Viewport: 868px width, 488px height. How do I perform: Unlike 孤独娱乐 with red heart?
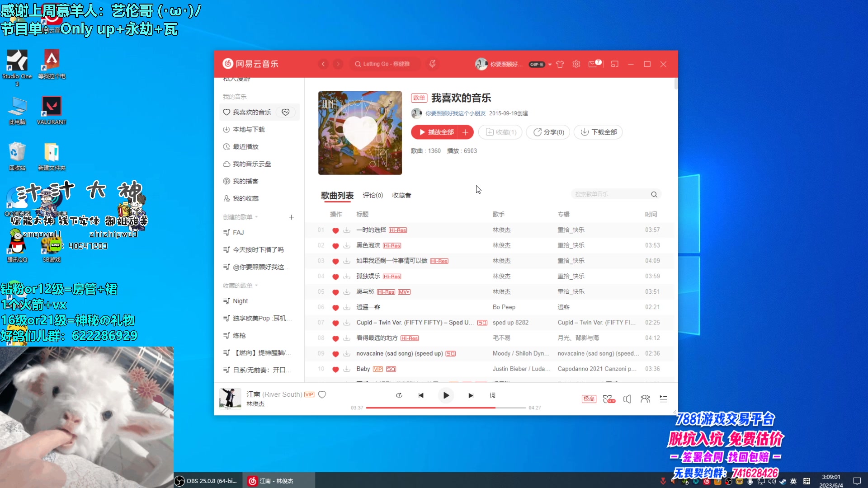335,277
